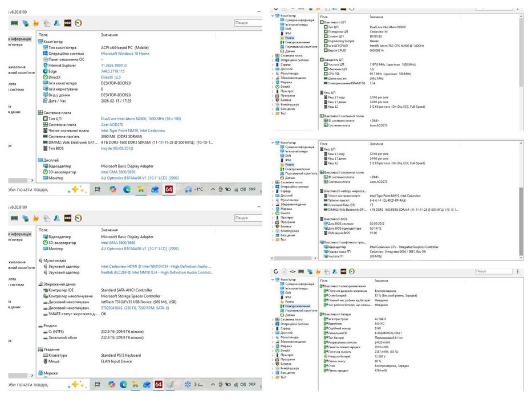The image size is (532, 399).
Task: Open File Explorer on the taskbar with snowflake weather
Action: click(x=135, y=384)
